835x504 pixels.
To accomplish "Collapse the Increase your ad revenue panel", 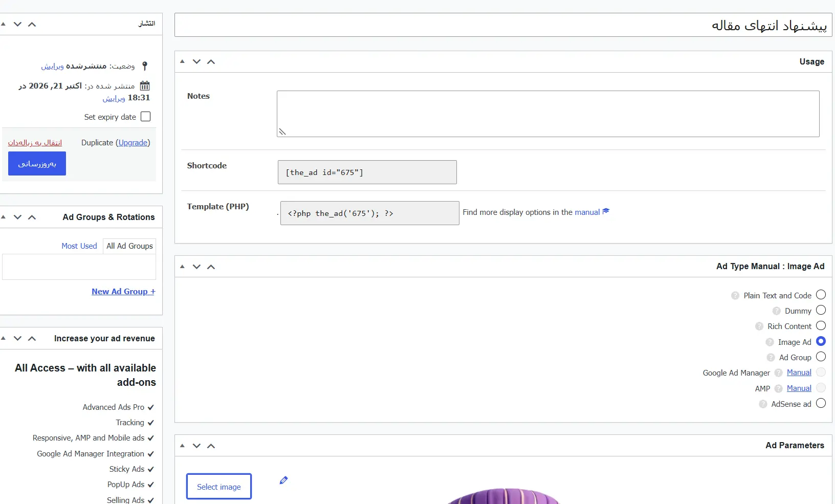I will 3,338.
